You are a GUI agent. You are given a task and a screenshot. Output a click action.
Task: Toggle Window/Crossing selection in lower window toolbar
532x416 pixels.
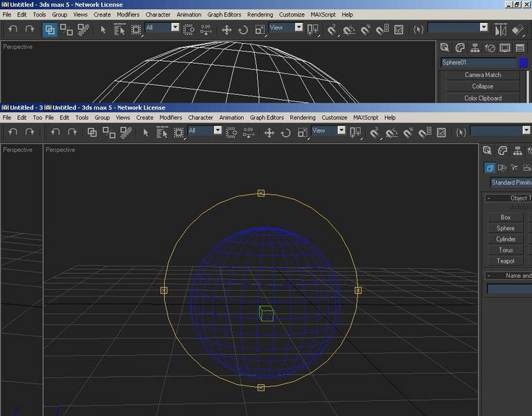click(x=231, y=132)
